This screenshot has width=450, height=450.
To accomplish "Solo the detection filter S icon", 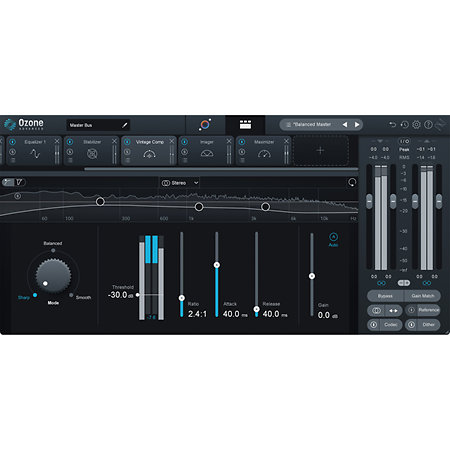I will pos(18,196).
